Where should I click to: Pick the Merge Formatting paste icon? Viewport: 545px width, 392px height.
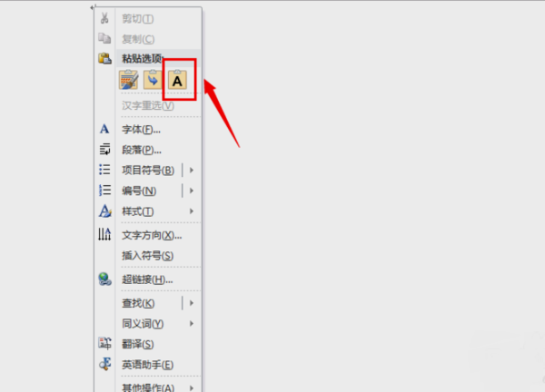pyautogui.click(x=153, y=80)
